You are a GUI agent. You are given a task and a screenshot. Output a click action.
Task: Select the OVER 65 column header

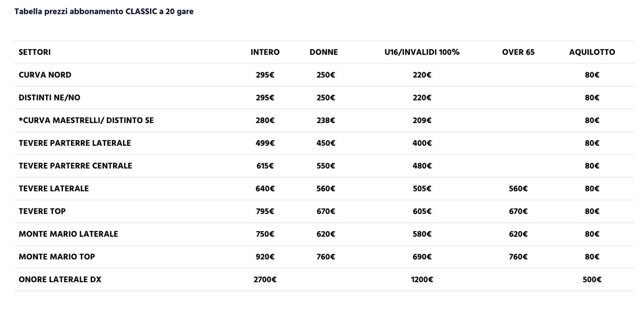(518, 52)
